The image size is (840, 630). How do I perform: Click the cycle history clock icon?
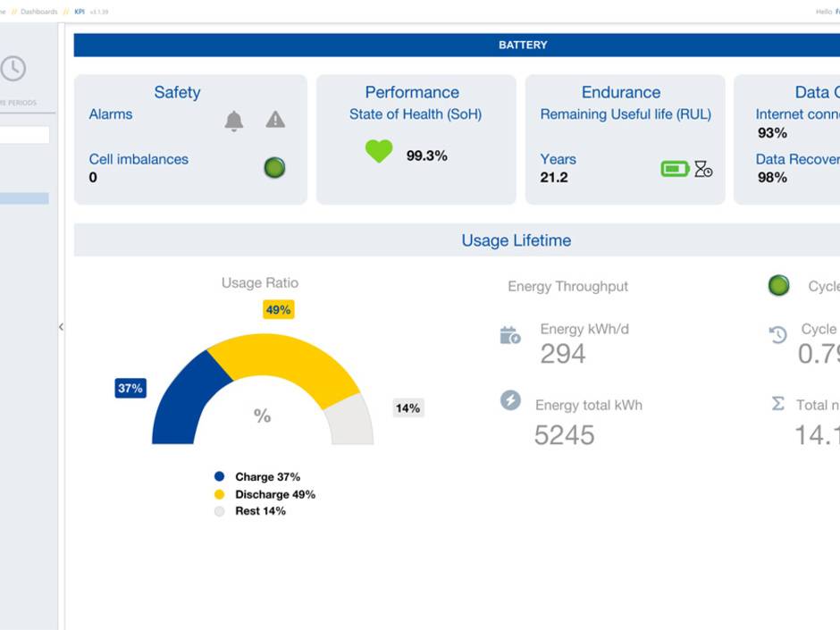[778, 334]
